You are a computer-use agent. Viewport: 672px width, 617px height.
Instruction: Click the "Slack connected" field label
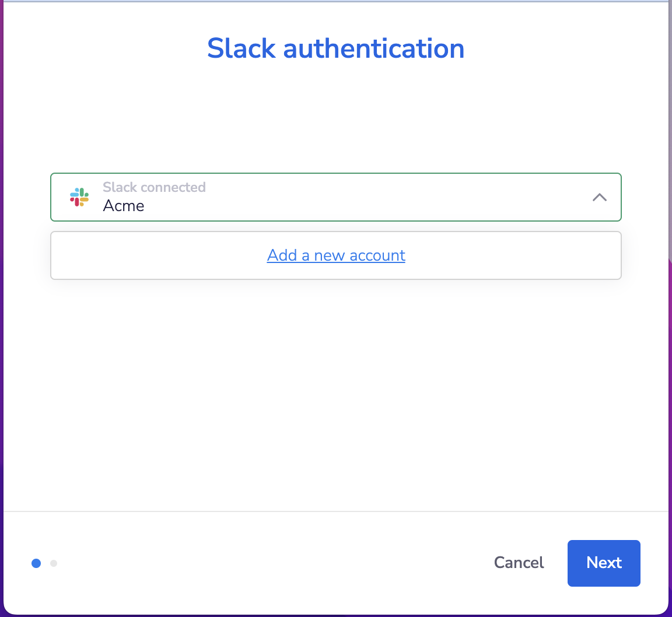click(154, 187)
